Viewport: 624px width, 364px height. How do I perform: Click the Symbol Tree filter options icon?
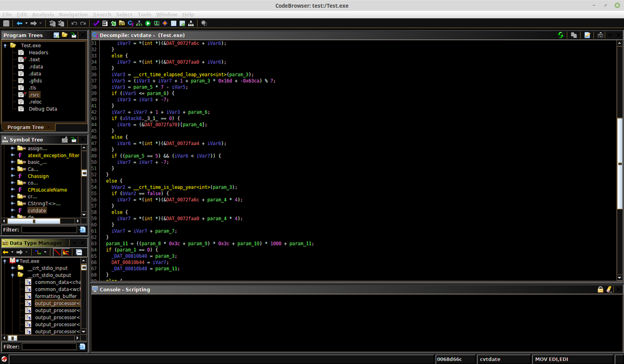click(82, 229)
